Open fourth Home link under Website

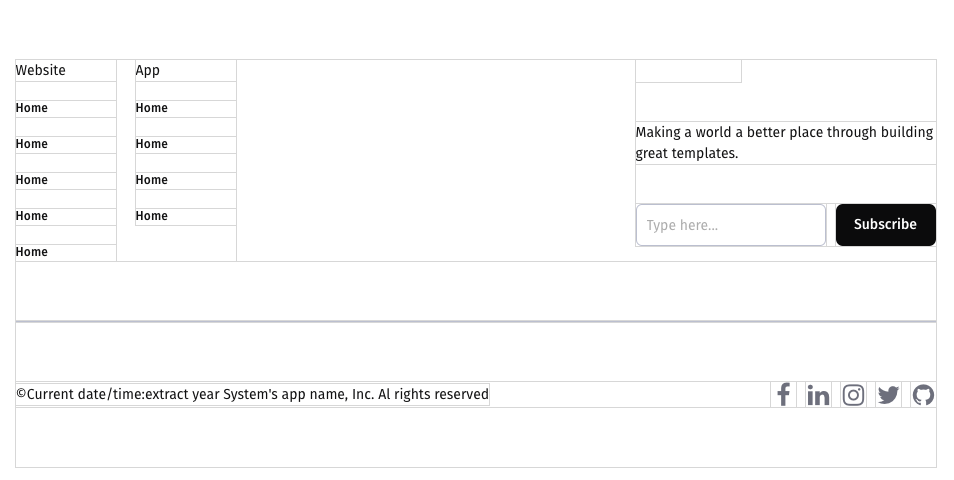click(x=32, y=216)
